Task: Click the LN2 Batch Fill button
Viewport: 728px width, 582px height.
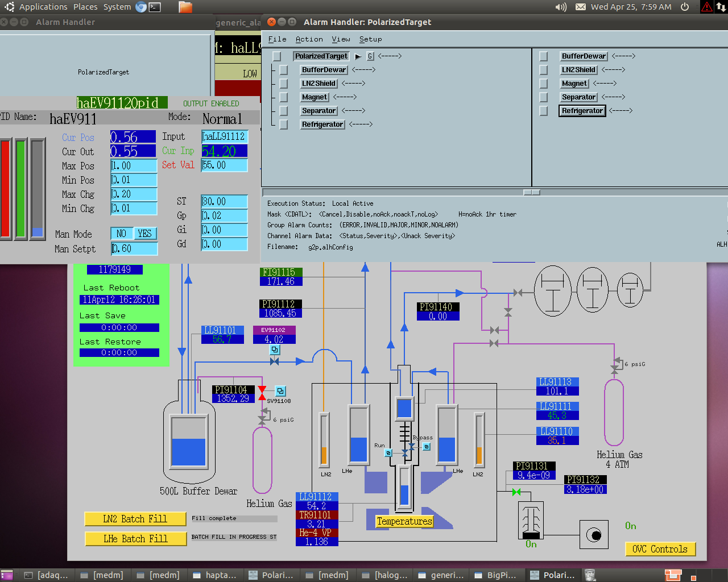Action: (135, 519)
